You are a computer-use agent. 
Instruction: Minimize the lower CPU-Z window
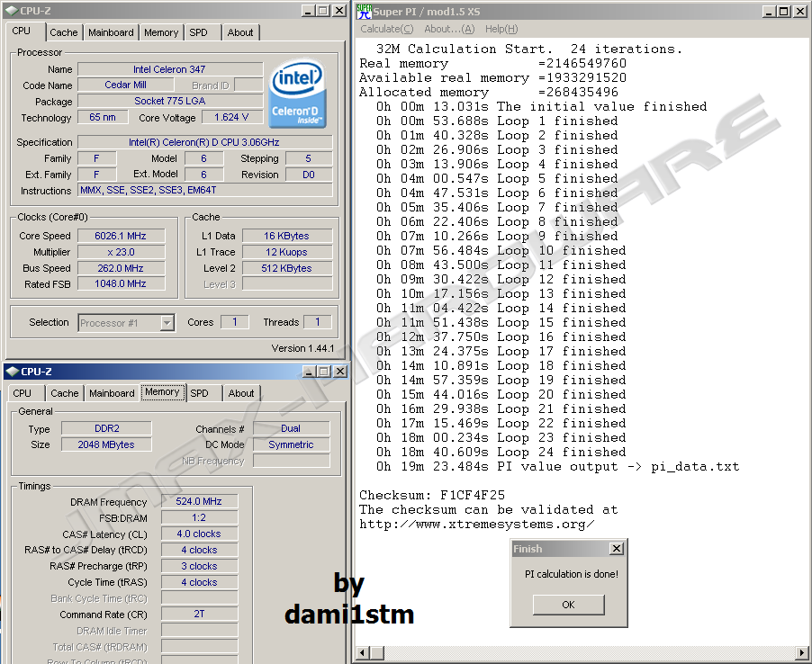[309, 372]
